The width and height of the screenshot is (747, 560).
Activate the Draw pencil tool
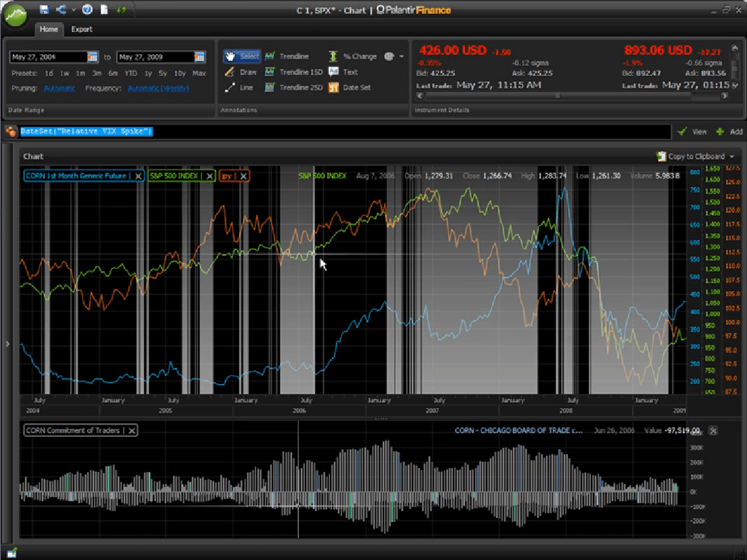241,72
